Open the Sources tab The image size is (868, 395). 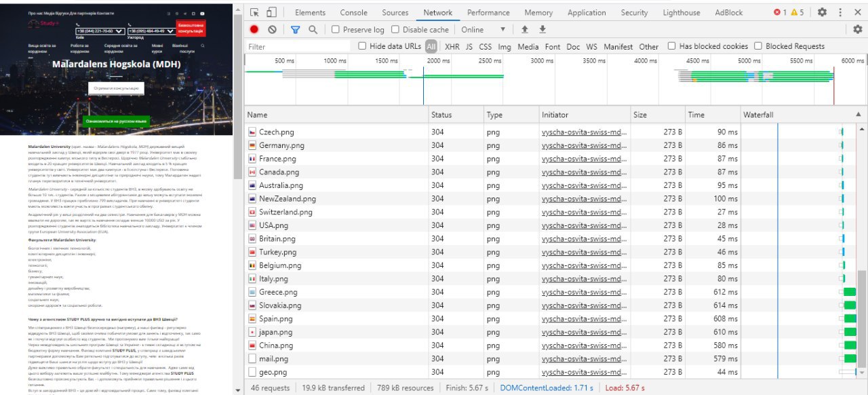pos(395,12)
